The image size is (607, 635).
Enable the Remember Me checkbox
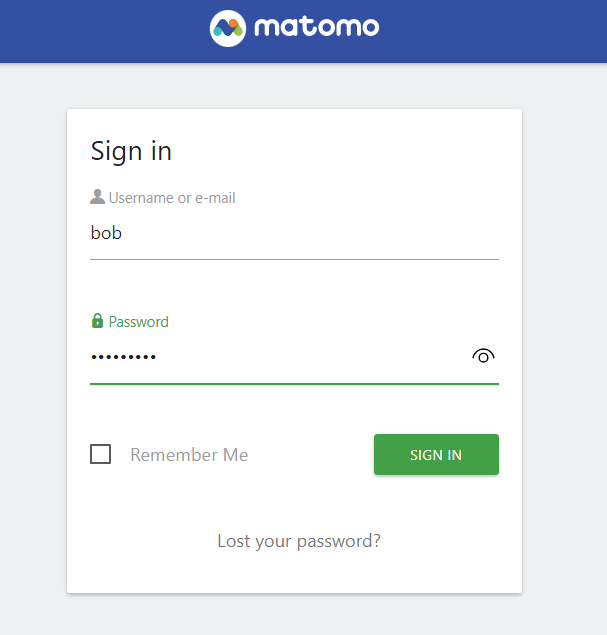coord(101,455)
